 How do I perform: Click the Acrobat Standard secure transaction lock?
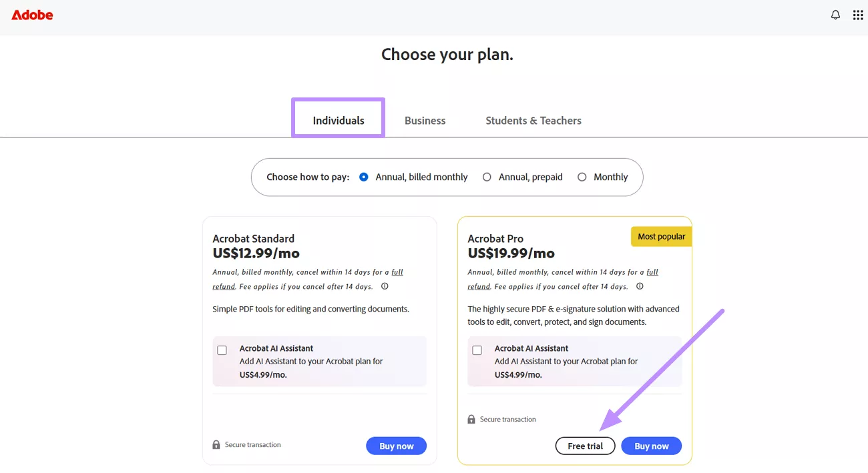[216, 445]
